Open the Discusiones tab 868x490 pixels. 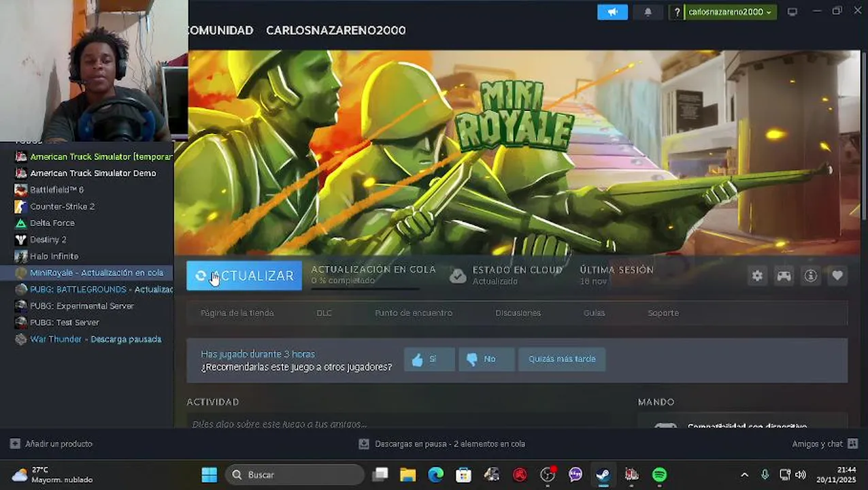pyautogui.click(x=518, y=313)
